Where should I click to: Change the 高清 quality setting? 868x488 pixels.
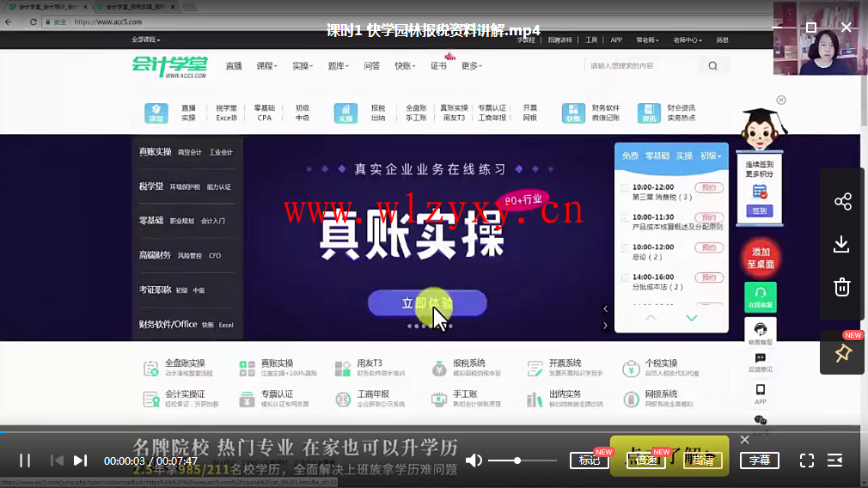point(702,461)
